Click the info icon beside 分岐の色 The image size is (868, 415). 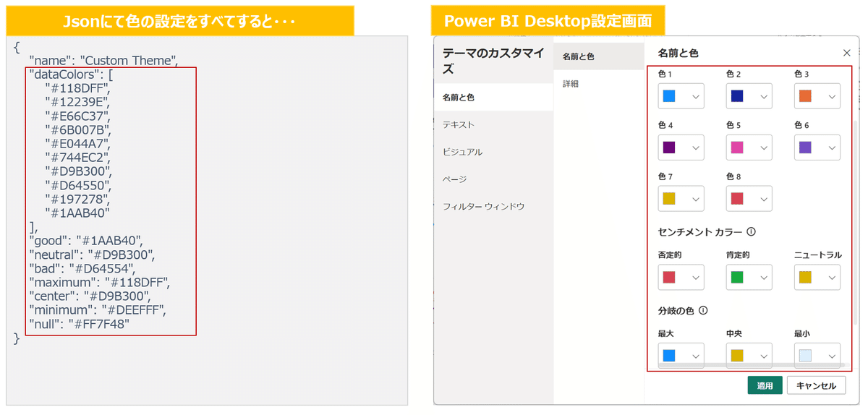tap(703, 311)
